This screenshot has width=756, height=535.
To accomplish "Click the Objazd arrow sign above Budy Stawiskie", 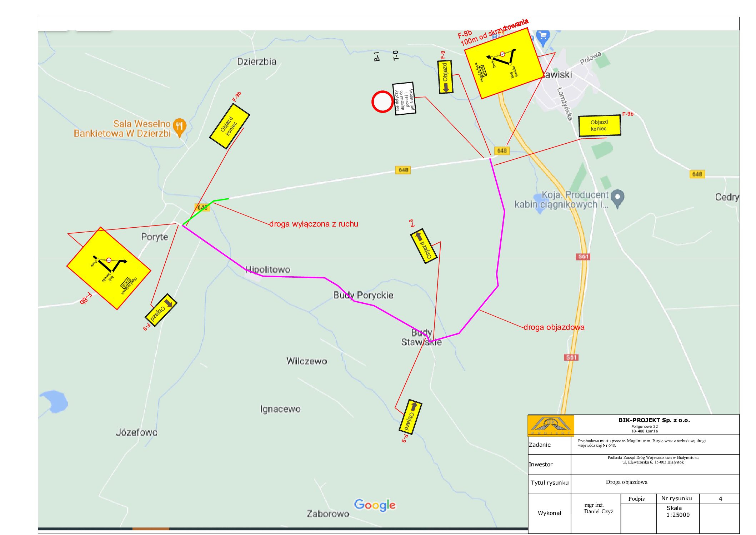I will tap(424, 246).
